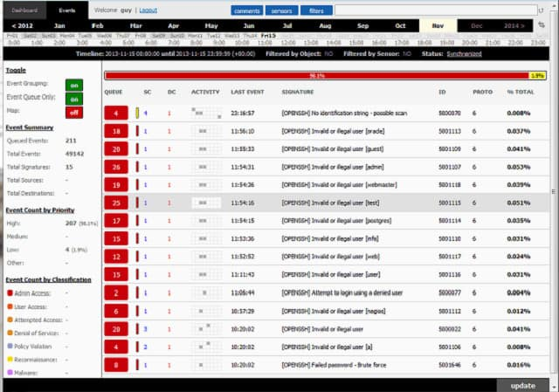Open the filters button

coord(316,10)
